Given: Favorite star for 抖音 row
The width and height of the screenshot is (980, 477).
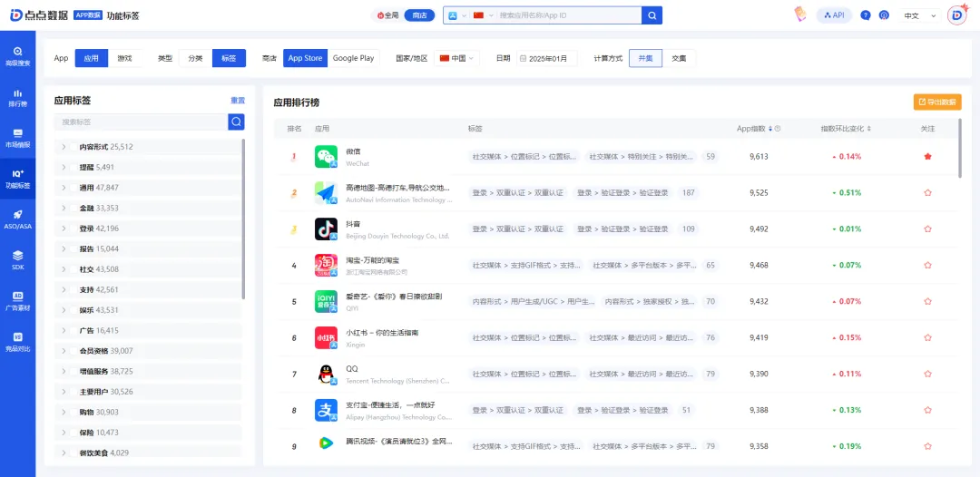Looking at the screenshot, I should click(x=927, y=229).
